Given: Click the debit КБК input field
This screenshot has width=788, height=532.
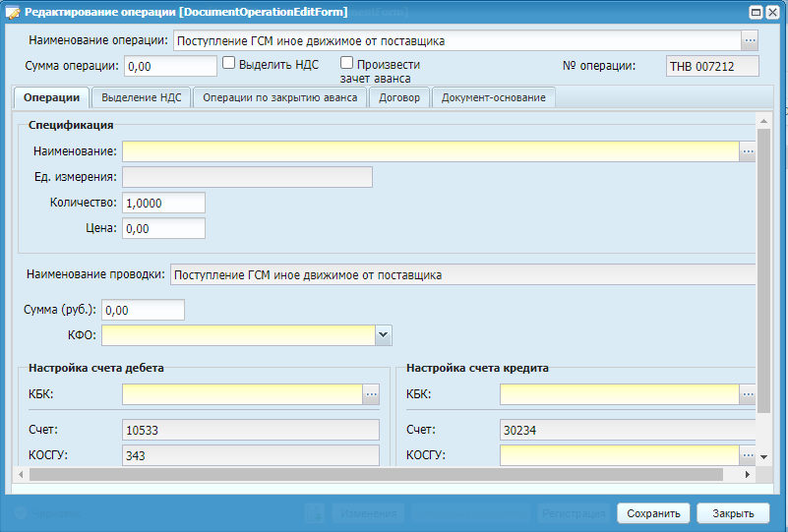Looking at the screenshot, I should click(242, 394).
